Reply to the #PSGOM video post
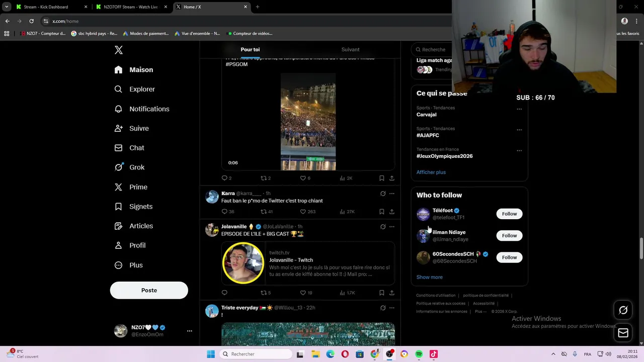 click(226, 178)
